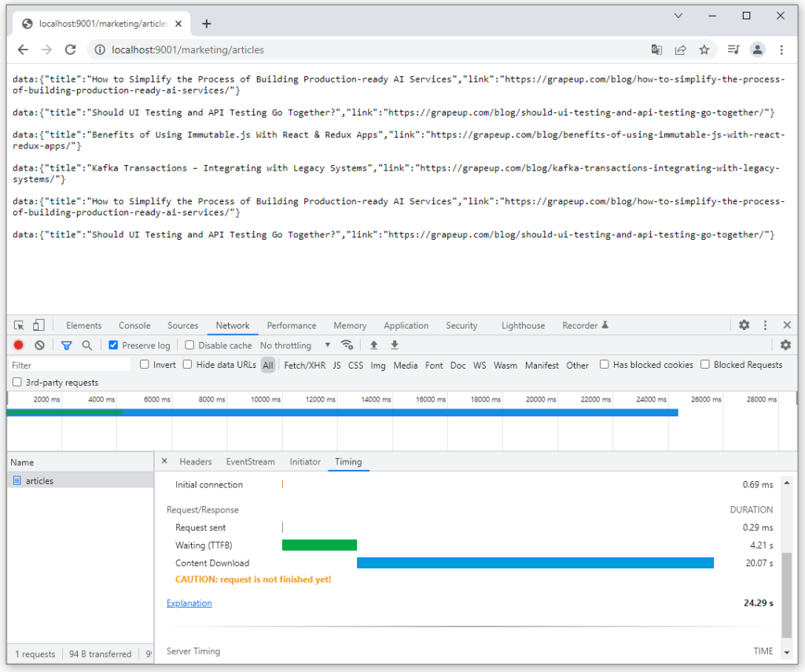Screen dimensions: 805x672
Task: Filter requests by WS type
Action: point(480,365)
